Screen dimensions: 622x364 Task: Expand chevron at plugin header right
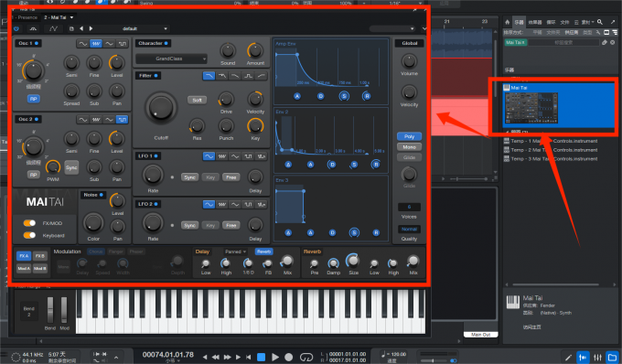[x=424, y=28]
